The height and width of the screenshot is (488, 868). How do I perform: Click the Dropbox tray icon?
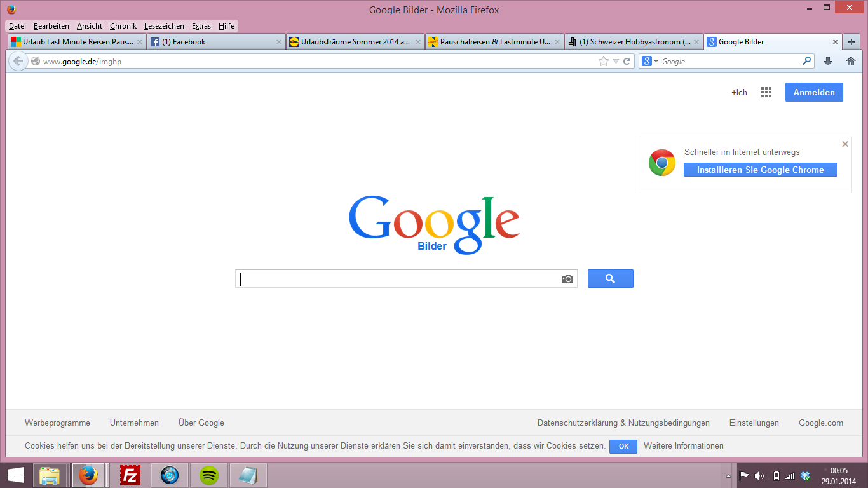(x=806, y=476)
